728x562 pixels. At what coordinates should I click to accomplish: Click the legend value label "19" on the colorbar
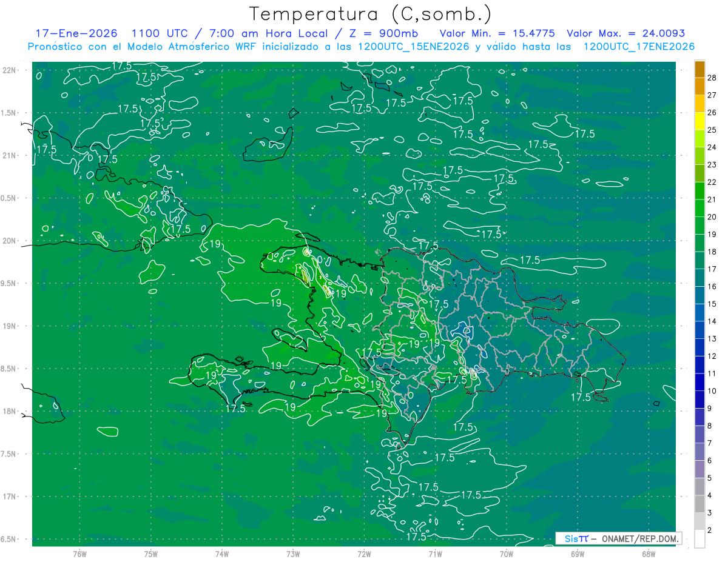[x=712, y=234]
